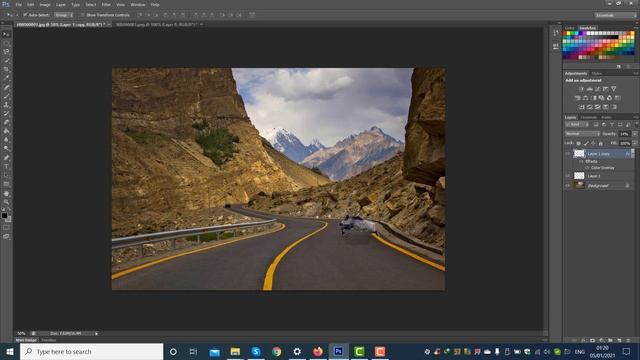
Task: Open the Image menu
Action: (x=45, y=4)
